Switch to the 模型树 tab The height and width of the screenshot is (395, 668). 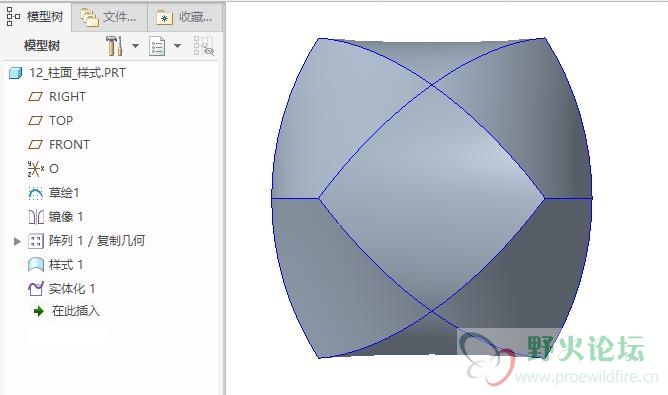35,17
